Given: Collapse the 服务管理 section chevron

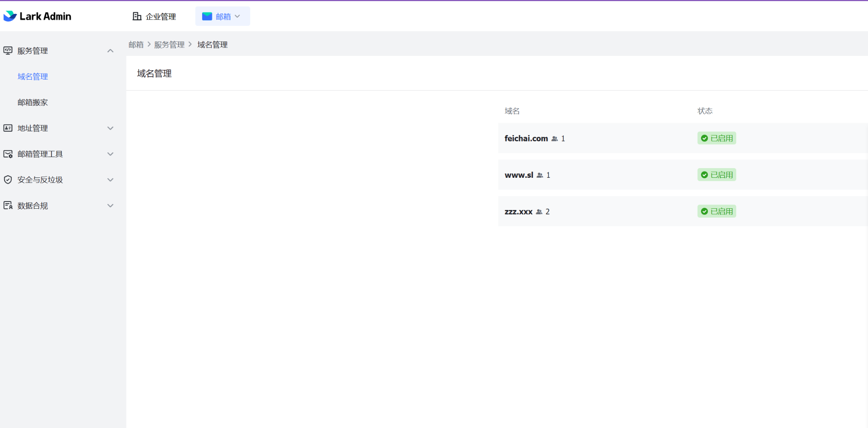Looking at the screenshot, I should [110, 51].
